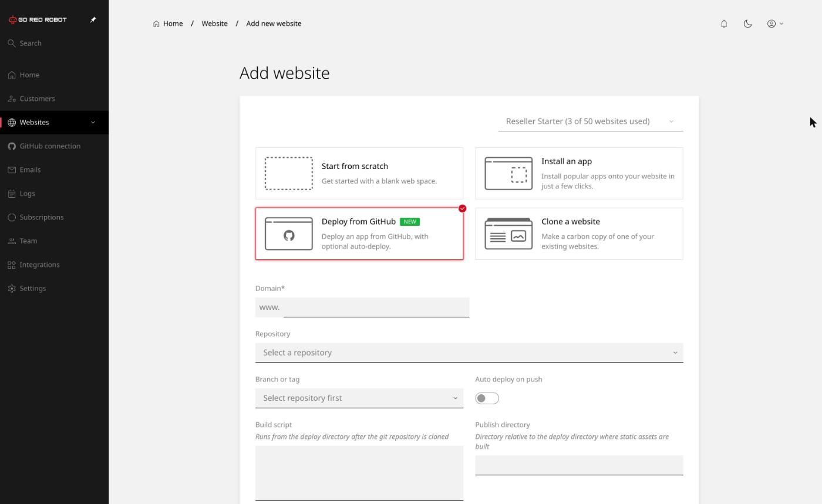Click into the Build script textarea
The height and width of the screenshot is (504, 822).
pos(359,473)
